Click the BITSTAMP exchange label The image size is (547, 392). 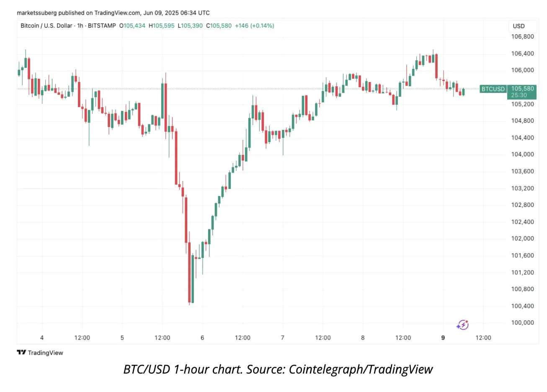(x=102, y=26)
